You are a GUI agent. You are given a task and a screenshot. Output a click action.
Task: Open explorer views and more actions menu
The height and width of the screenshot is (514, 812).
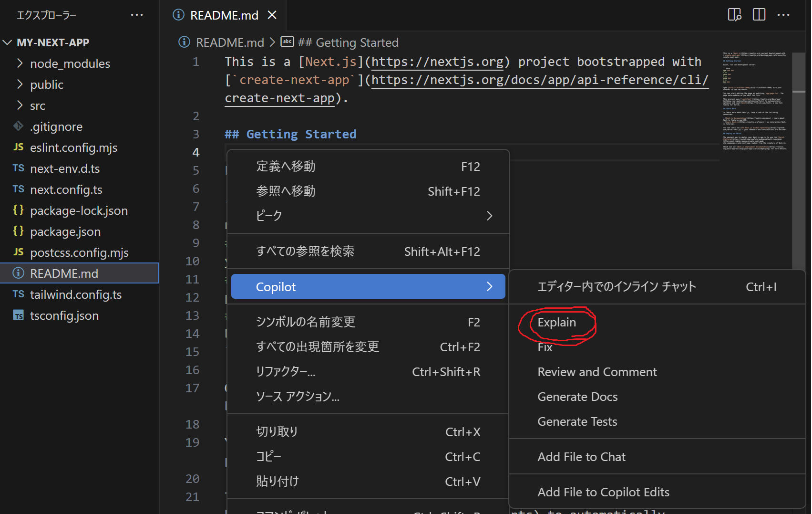click(137, 15)
